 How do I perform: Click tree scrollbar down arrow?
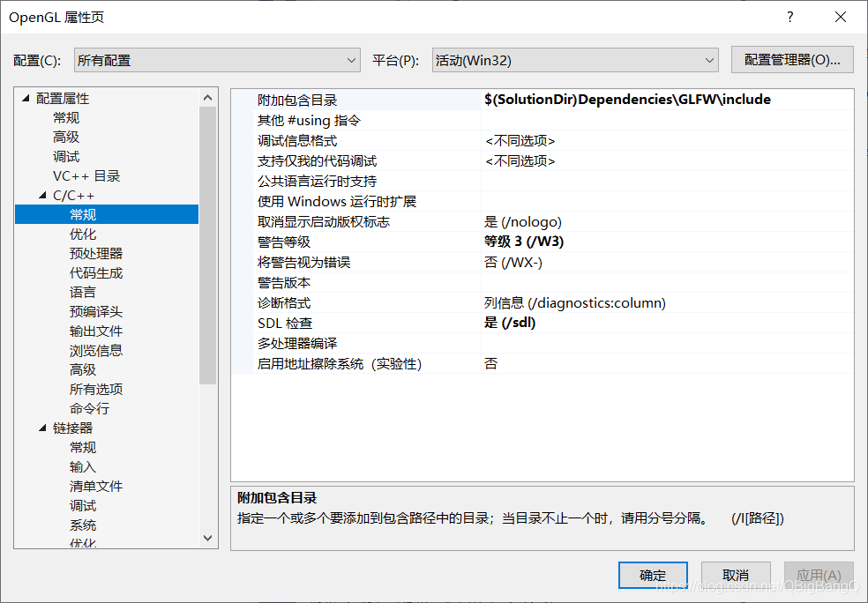pyautogui.click(x=207, y=538)
